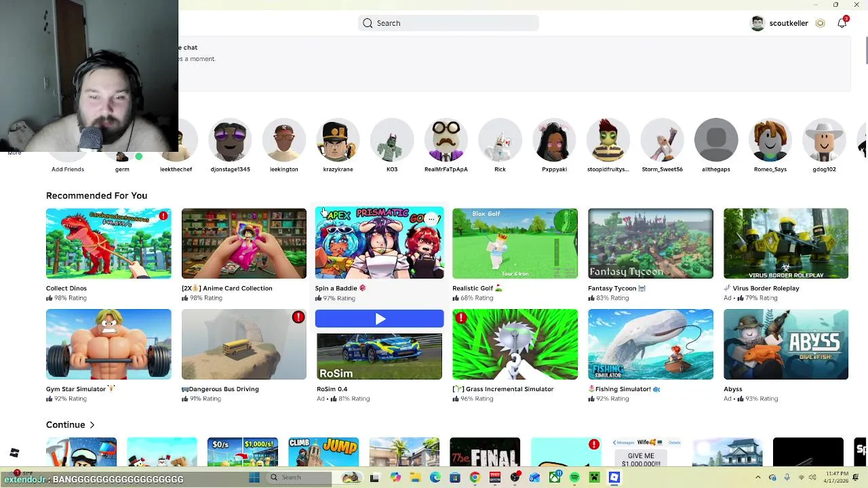Image resolution: width=868 pixels, height=488 pixels.
Task: Open the Anime Card Collection game thumbnail
Action: [x=244, y=243]
